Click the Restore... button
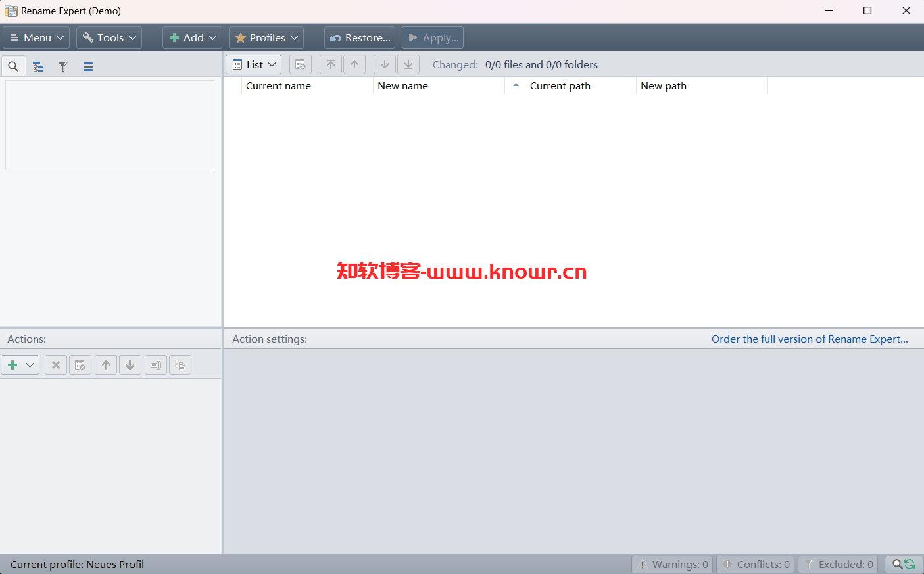 [x=360, y=37]
